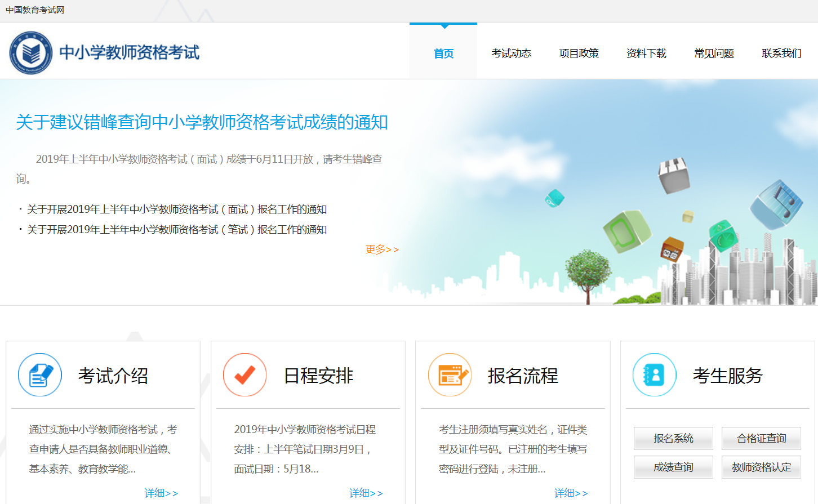The height and width of the screenshot is (504, 818).
Task: Click 详细>> under 报名流程
Action: pos(571,493)
